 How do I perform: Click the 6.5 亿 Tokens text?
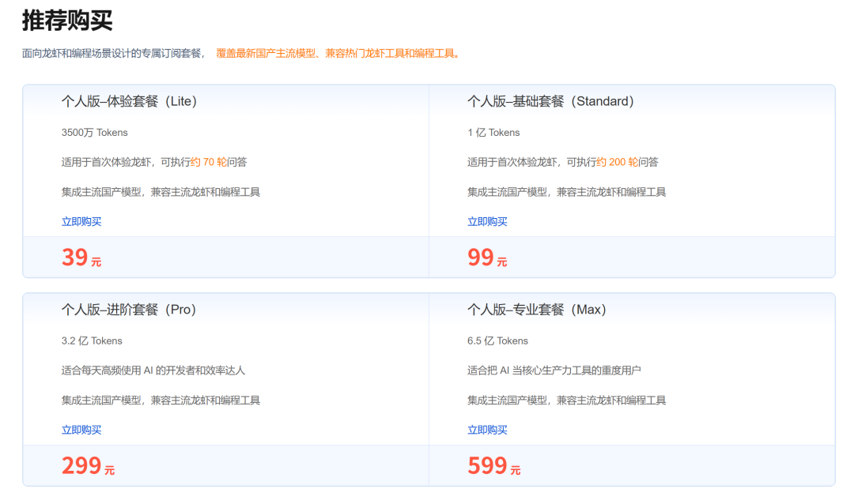click(x=497, y=341)
